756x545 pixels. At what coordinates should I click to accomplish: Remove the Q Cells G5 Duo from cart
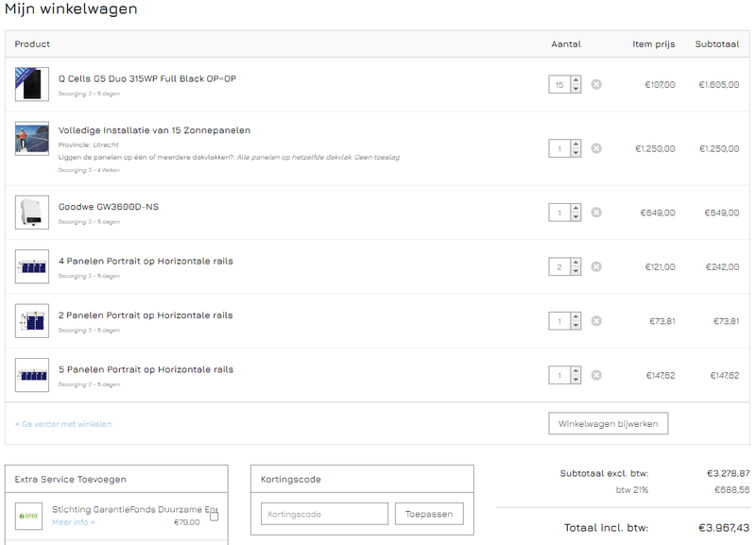[x=595, y=84]
